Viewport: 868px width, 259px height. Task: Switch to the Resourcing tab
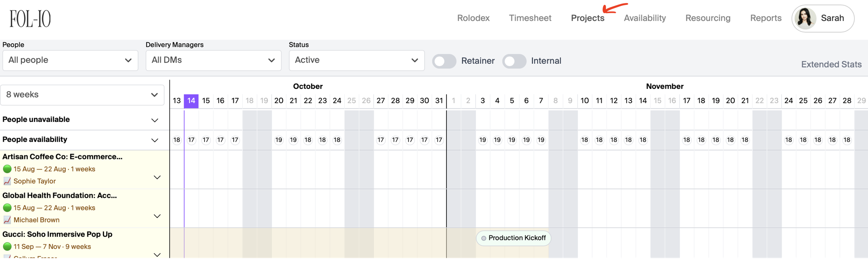(708, 18)
